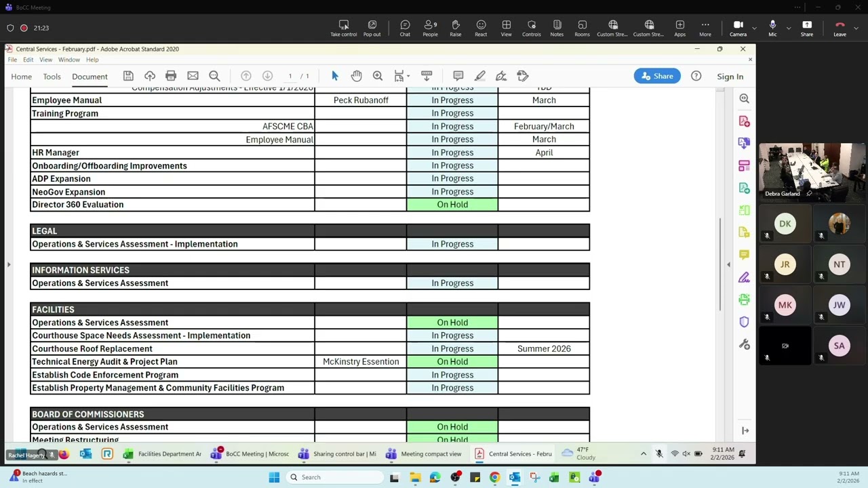Switch to the Acrobat Tools tab
The image size is (868, 488).
(52, 77)
